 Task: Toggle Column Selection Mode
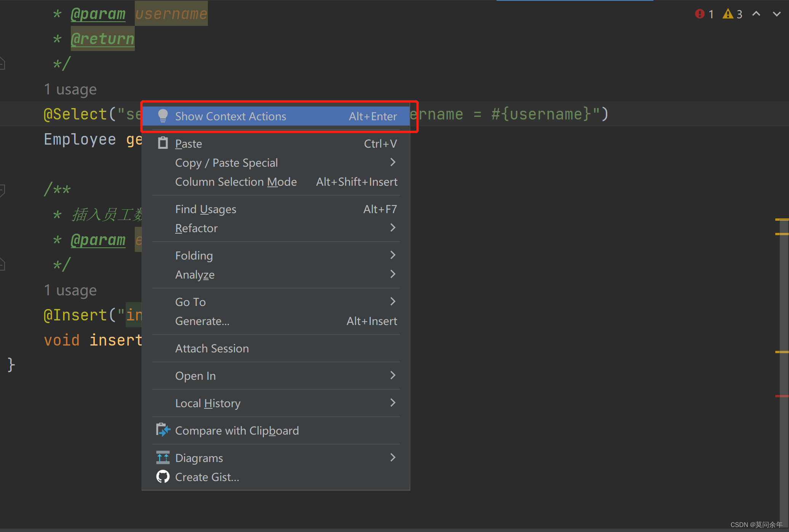236,182
